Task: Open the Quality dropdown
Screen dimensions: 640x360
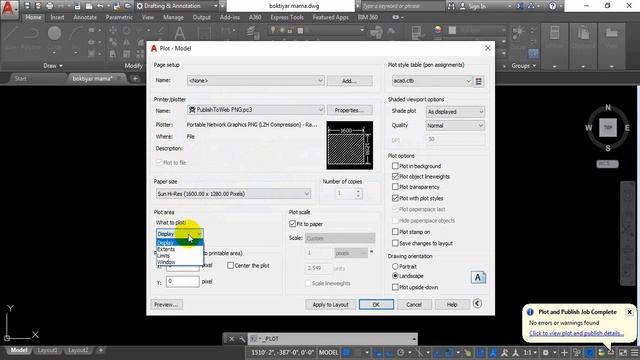Action: tap(455, 126)
